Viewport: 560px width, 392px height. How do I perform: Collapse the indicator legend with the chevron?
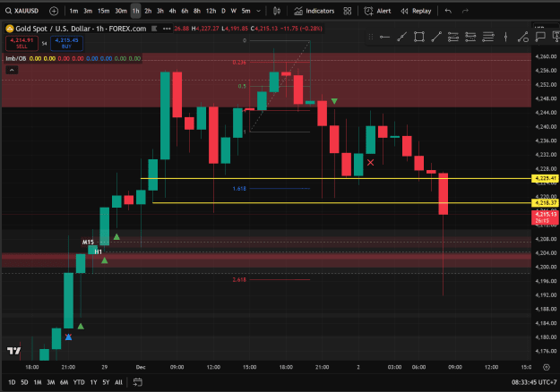pyautogui.click(x=12, y=70)
